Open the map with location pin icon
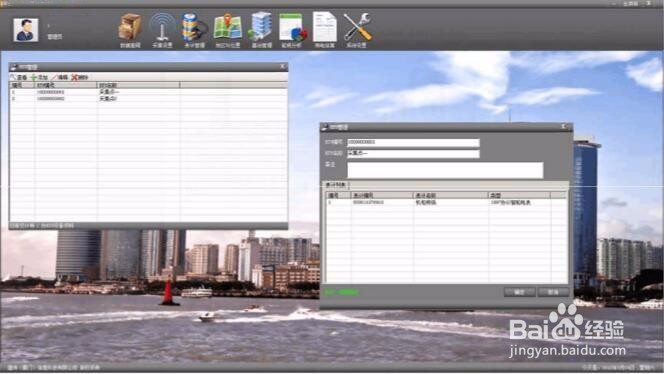The width and height of the screenshot is (664, 374). 227,30
